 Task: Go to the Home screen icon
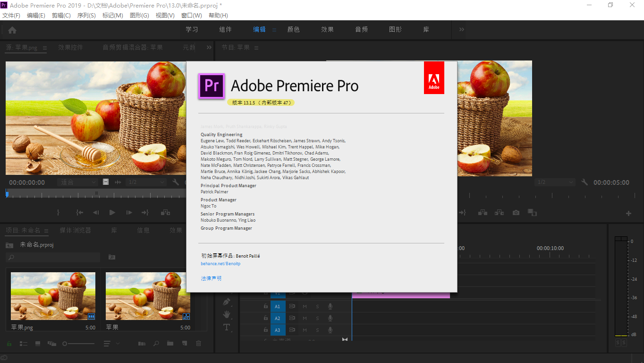[12, 30]
